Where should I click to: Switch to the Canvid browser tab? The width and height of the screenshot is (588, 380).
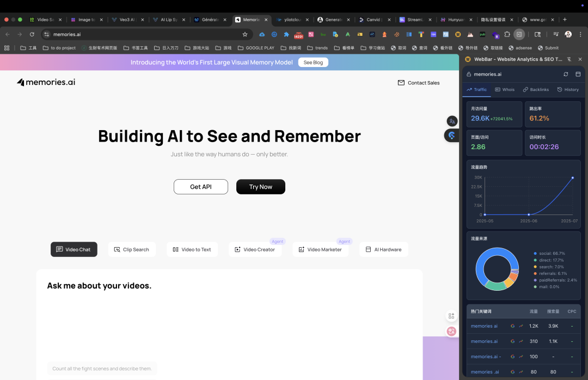pyautogui.click(x=375, y=20)
